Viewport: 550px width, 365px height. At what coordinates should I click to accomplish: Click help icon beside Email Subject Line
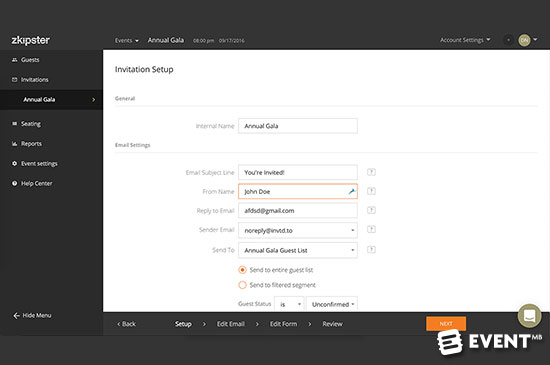pyautogui.click(x=371, y=172)
